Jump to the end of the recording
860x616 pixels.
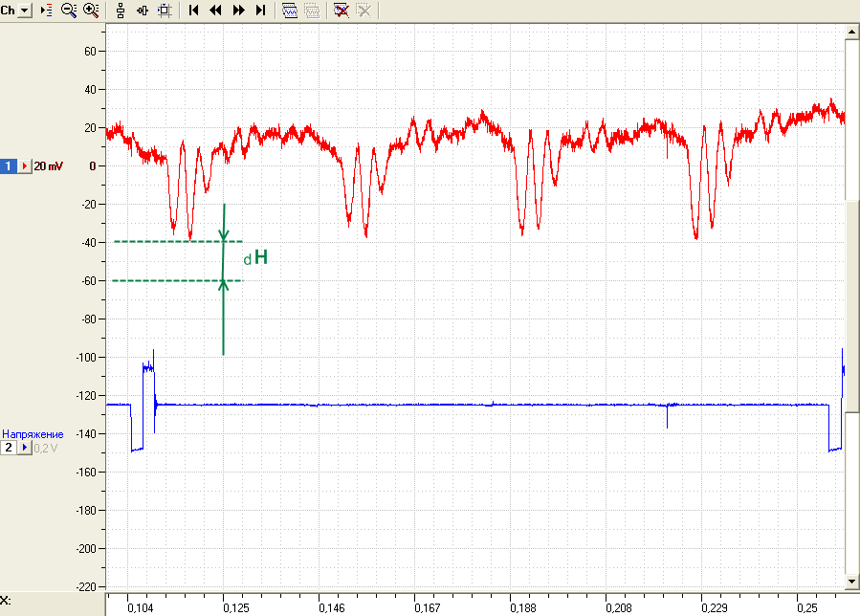pyautogui.click(x=261, y=11)
